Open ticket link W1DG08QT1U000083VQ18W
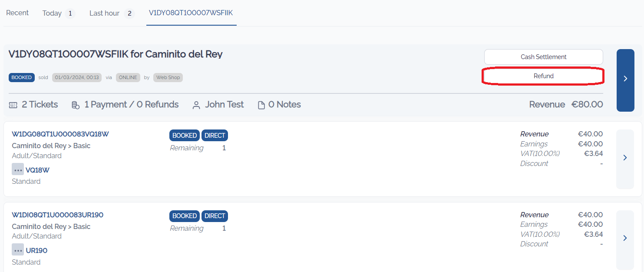Viewport: 644px width, 272px height. point(60,134)
